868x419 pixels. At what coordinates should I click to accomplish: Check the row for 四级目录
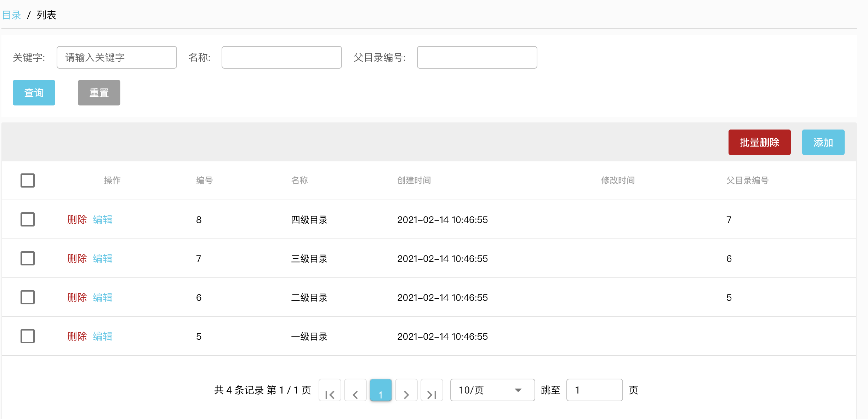click(x=28, y=219)
